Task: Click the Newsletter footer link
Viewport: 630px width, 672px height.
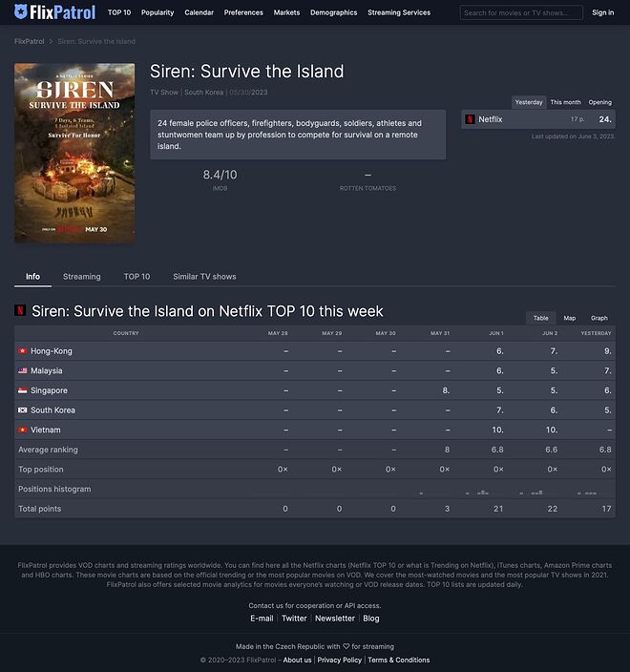Action: coord(335,618)
